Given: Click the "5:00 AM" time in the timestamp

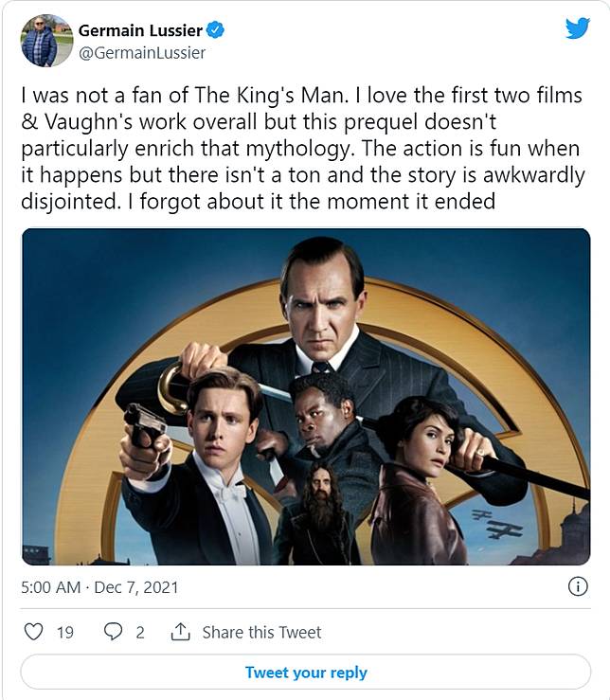Looking at the screenshot, I should pos(50,587).
